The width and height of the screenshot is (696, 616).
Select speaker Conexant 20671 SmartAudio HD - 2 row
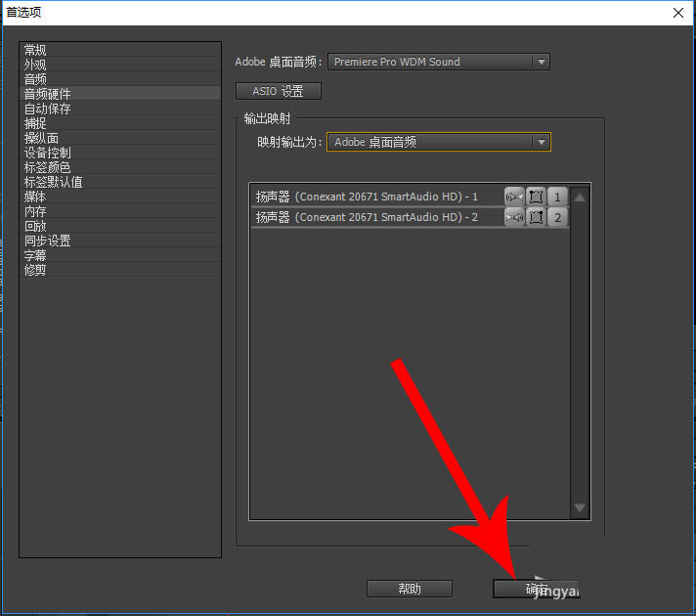pyautogui.click(x=410, y=217)
